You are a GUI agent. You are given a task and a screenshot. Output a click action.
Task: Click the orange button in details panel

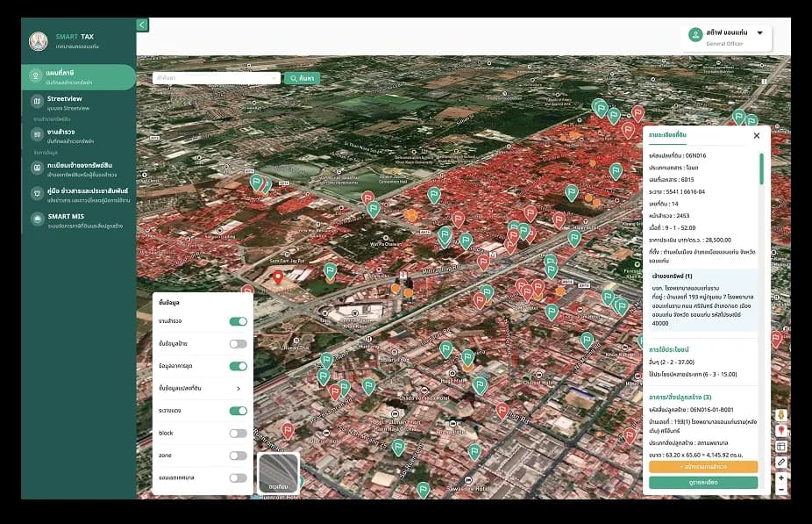702,467
